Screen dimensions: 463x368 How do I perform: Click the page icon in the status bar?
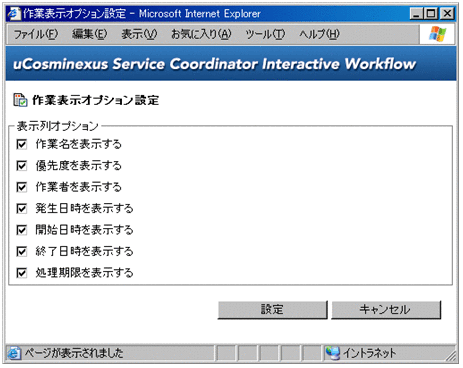(14, 353)
